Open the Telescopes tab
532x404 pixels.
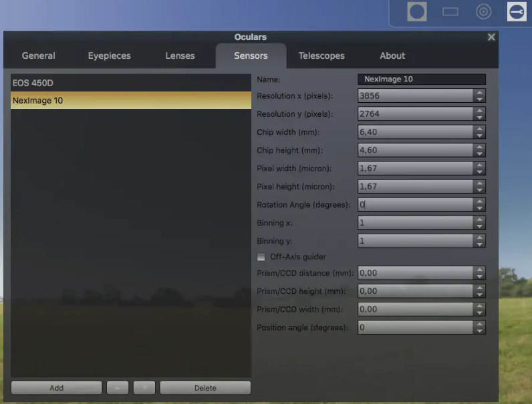pyautogui.click(x=321, y=56)
